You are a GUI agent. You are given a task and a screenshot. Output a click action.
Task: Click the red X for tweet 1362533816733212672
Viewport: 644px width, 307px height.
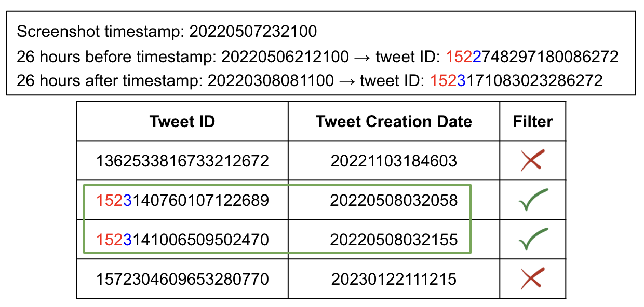[x=532, y=160]
